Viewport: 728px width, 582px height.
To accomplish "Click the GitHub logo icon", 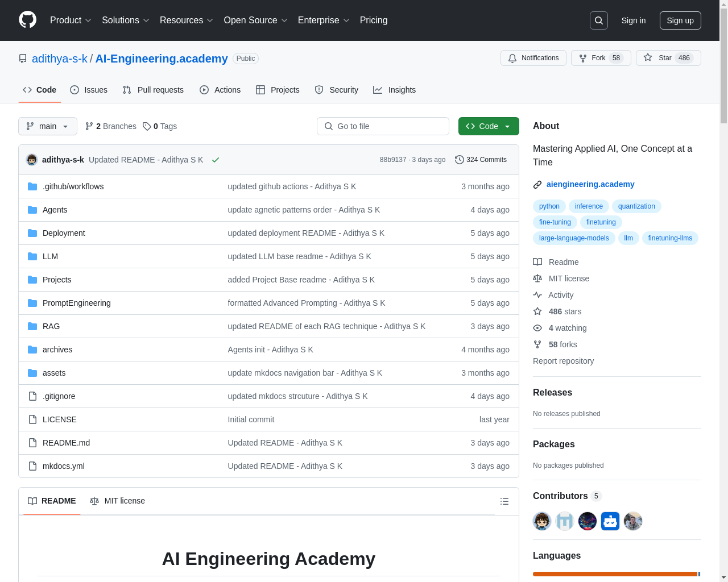I will (27, 20).
